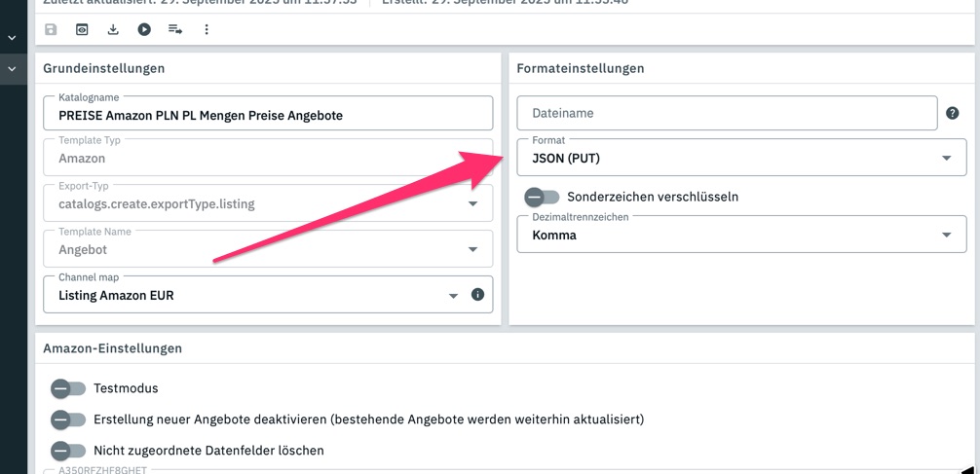Enable Nicht zugeordnete Datenfelder löschen
Screen dimensions: 980x474
(68, 451)
